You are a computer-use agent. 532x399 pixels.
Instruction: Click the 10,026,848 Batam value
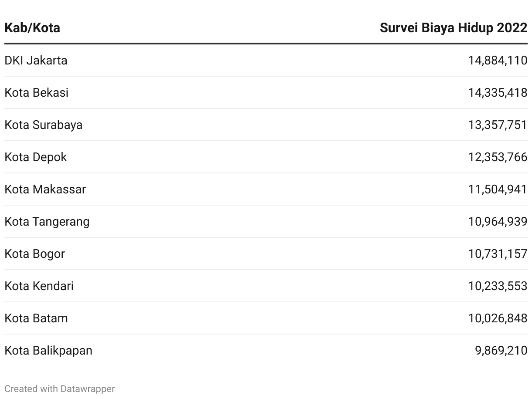click(x=498, y=318)
